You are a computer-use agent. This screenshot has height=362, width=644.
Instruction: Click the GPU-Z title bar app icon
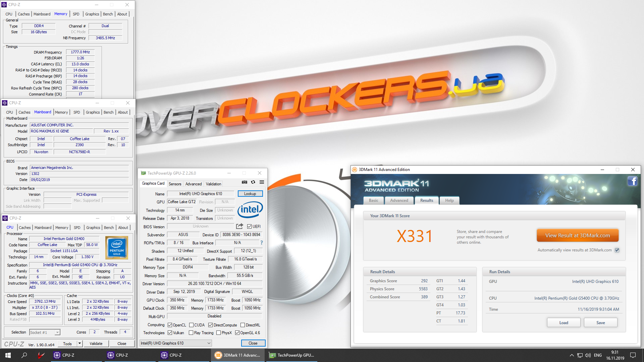point(144,173)
